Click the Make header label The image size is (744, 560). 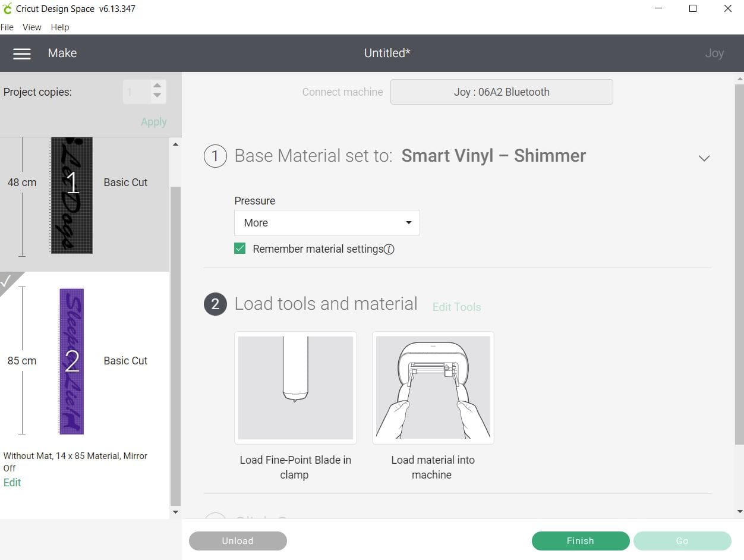tap(62, 54)
